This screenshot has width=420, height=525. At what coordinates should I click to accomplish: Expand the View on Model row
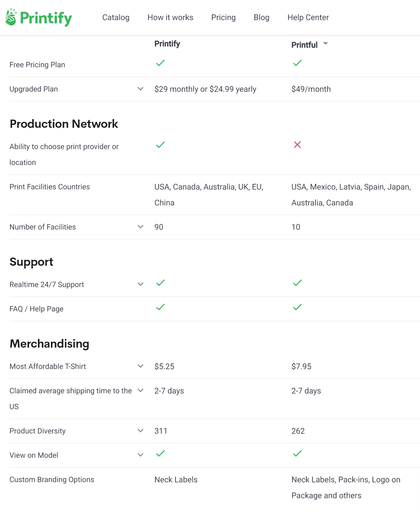coord(140,455)
